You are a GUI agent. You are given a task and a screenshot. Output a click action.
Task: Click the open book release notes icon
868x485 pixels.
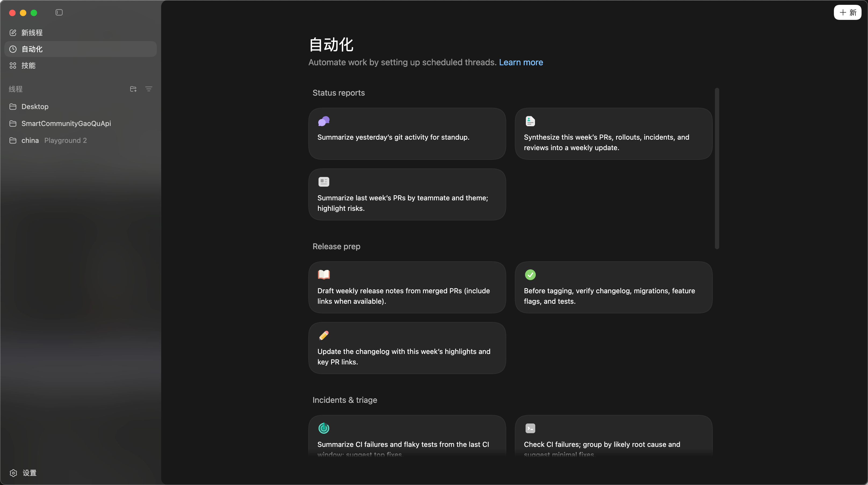pos(323,275)
